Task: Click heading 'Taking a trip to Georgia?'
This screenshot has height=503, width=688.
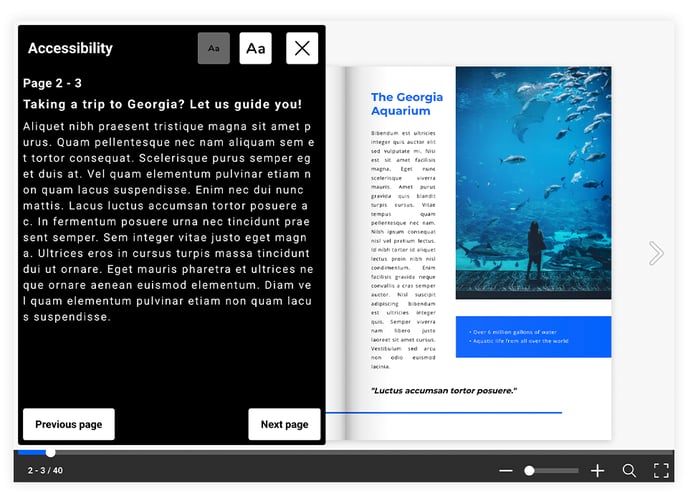Action: click(x=104, y=104)
